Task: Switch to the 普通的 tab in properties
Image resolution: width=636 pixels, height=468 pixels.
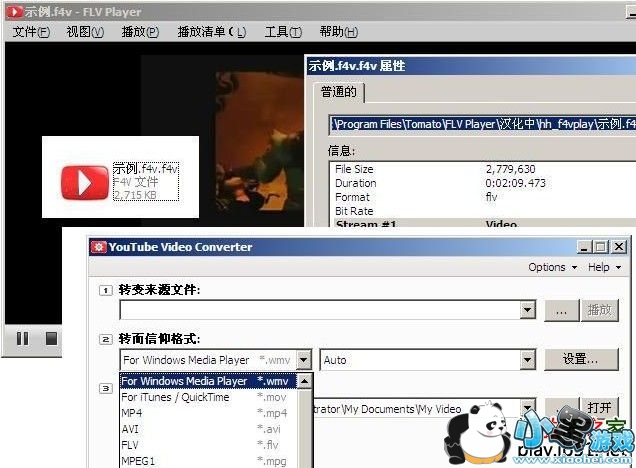Action: tap(339, 92)
